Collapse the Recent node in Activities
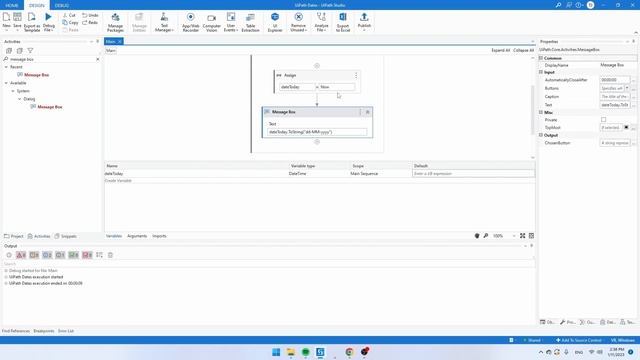The width and height of the screenshot is (640, 360). pyautogui.click(x=6, y=67)
